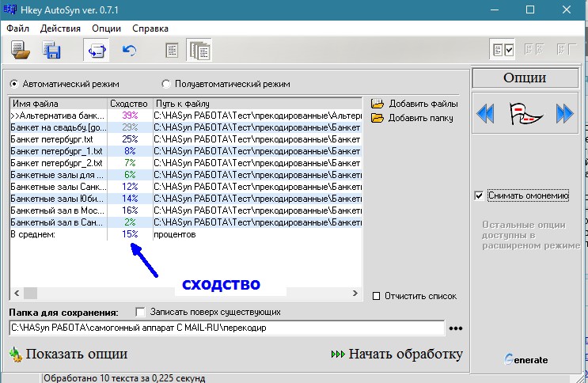Click the horizontal scrollbar thumb
Screen dimensions: 588x383
[x=30, y=293]
